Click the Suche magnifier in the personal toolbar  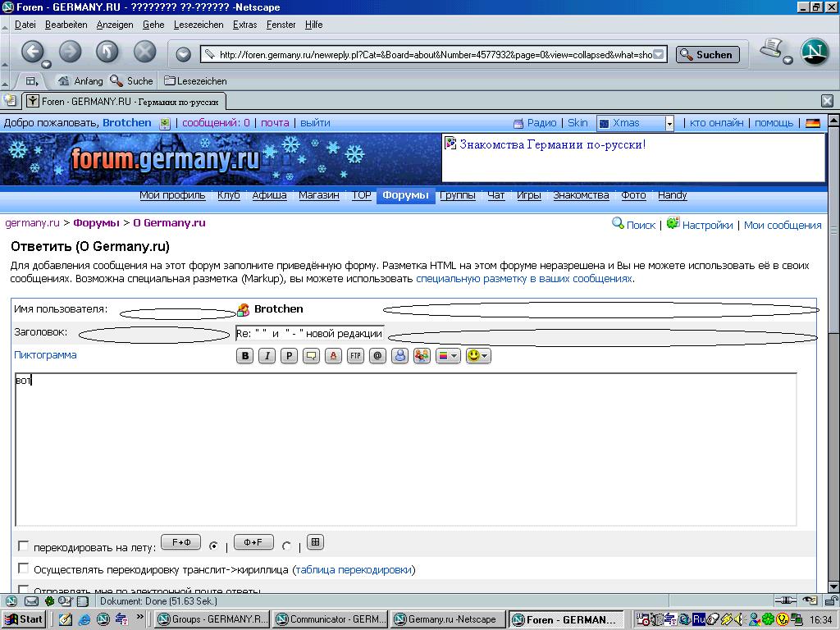(x=132, y=81)
